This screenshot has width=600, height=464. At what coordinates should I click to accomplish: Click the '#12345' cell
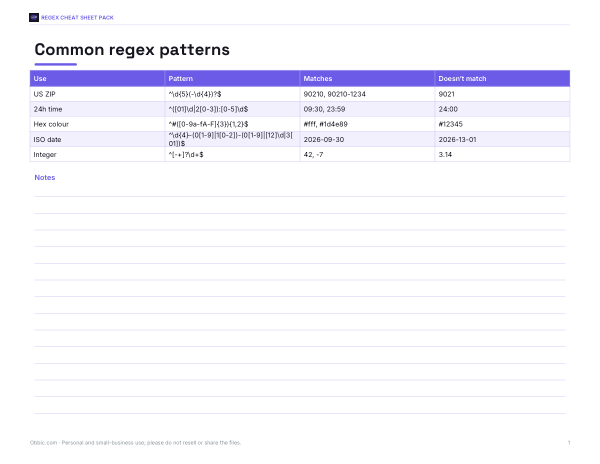502,124
